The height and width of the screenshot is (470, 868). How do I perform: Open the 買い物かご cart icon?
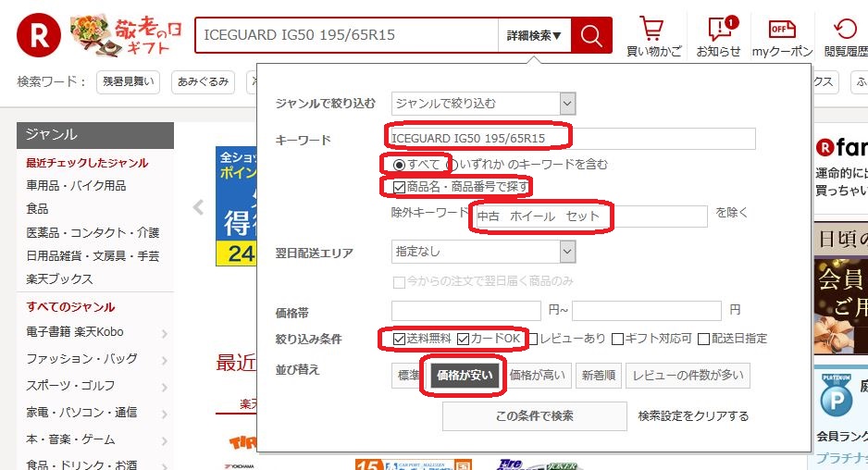point(653,36)
